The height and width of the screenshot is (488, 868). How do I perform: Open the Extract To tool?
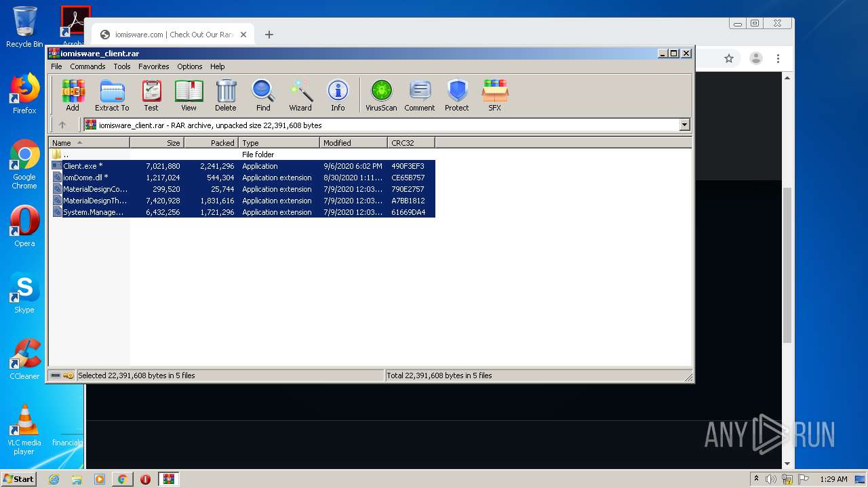tap(112, 95)
